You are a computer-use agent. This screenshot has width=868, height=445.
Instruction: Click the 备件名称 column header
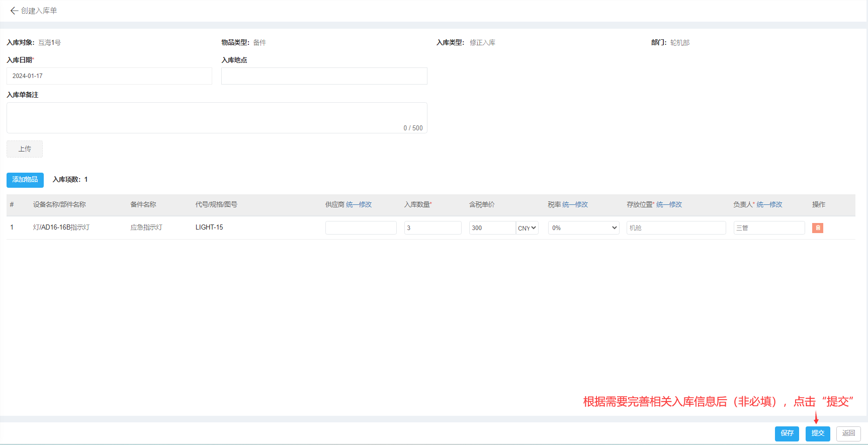(143, 204)
